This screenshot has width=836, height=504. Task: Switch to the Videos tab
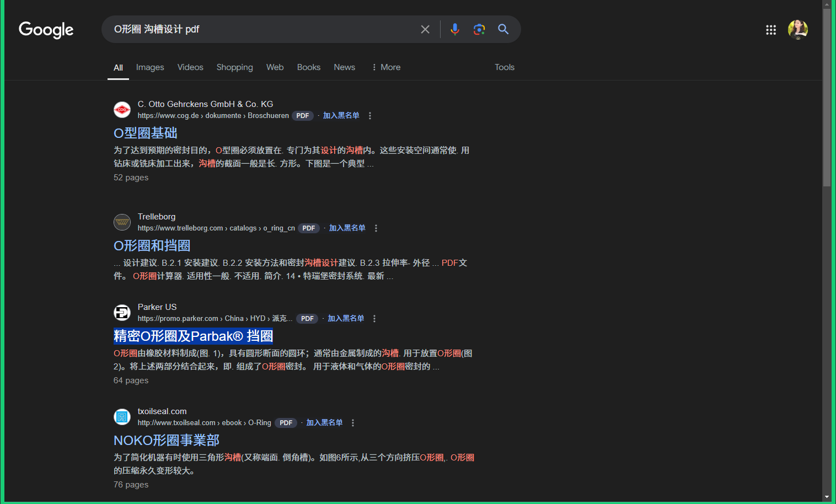pos(190,67)
